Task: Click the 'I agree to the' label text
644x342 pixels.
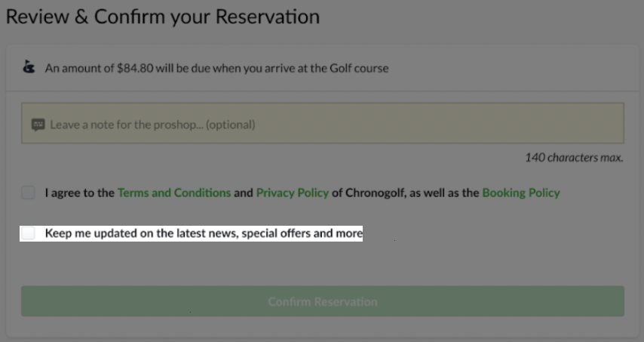Action: pos(80,193)
